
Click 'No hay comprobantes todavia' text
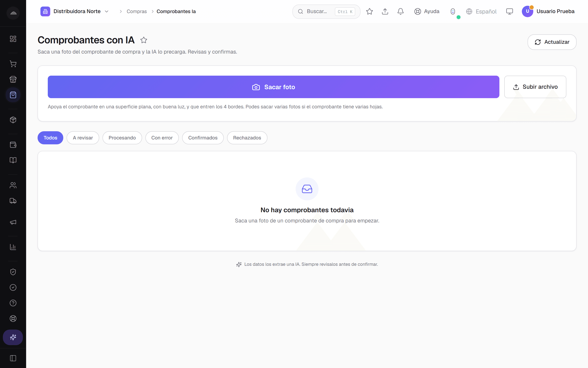click(307, 210)
